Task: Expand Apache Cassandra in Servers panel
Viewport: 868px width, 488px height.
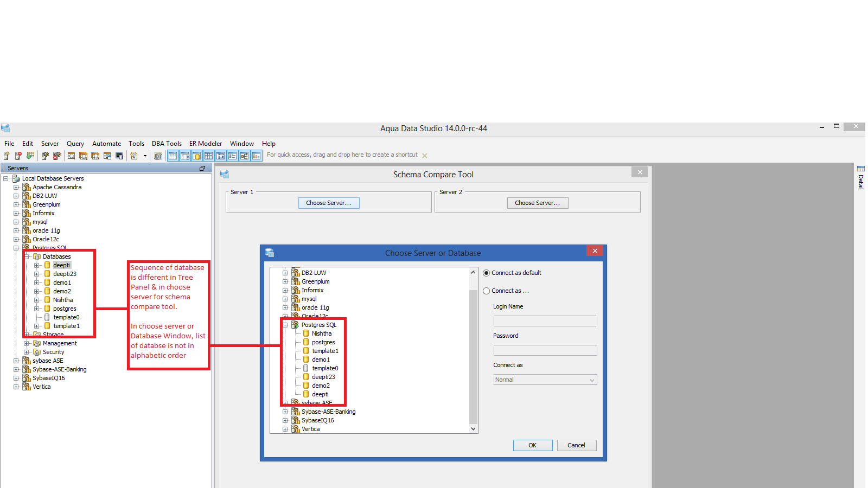Action: pyautogui.click(x=16, y=187)
